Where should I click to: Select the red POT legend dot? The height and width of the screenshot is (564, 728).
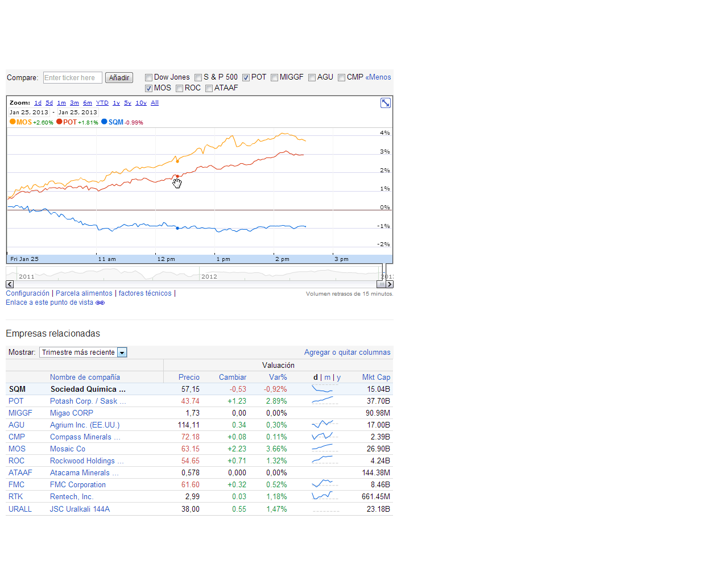[x=59, y=122]
